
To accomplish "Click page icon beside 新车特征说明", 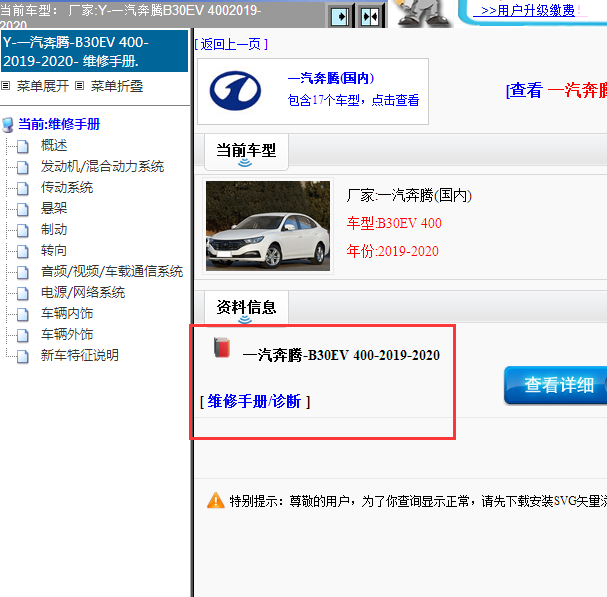I will pyautogui.click(x=23, y=356).
